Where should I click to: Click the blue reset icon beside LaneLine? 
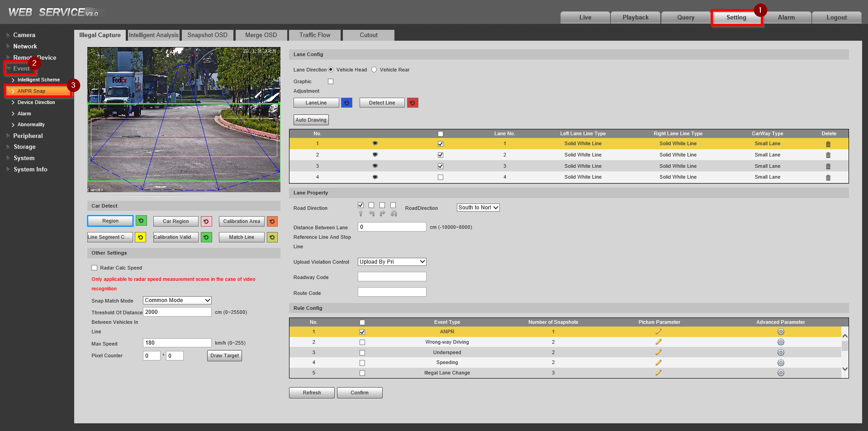point(346,103)
